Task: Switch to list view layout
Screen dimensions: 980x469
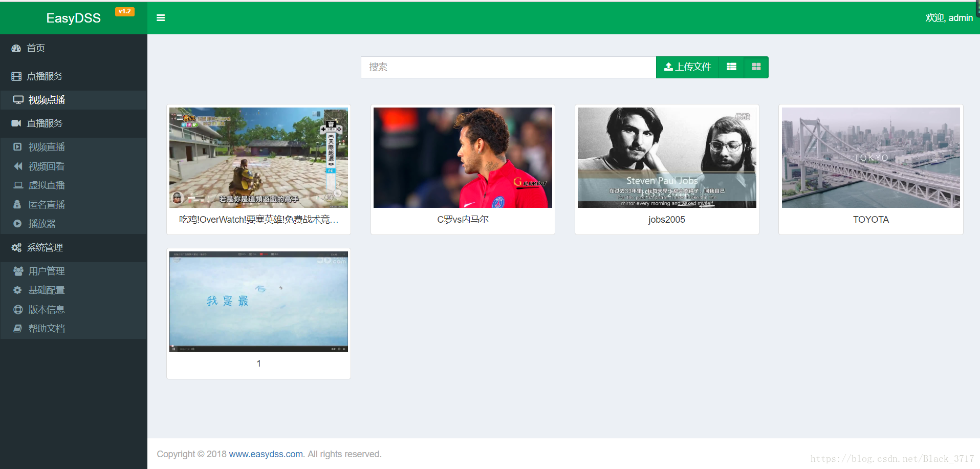Action: [x=732, y=67]
